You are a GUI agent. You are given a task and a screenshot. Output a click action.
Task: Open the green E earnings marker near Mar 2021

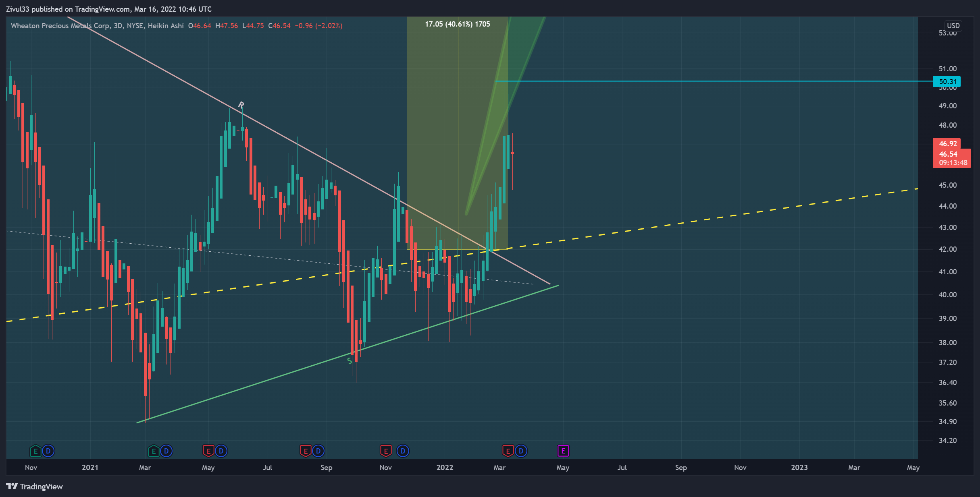click(153, 451)
